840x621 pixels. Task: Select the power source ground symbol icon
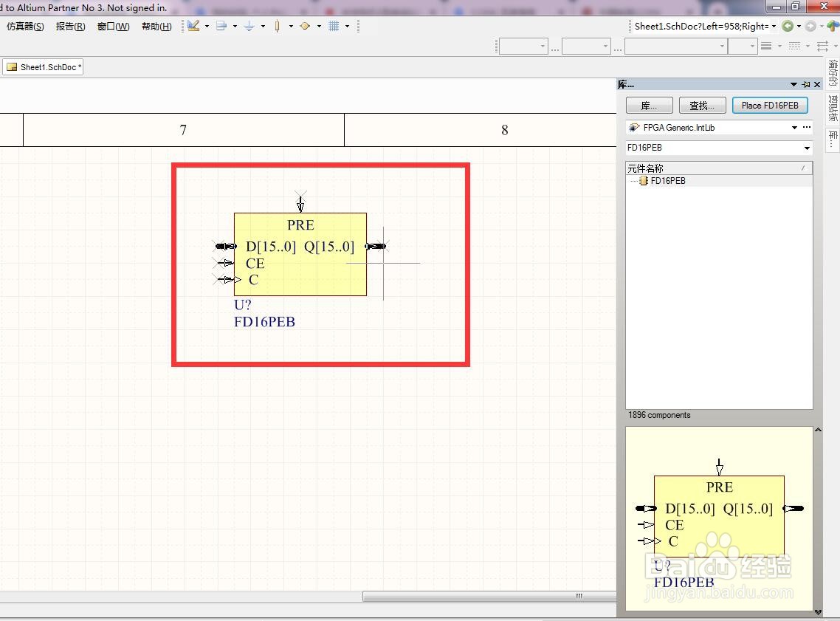[249, 26]
